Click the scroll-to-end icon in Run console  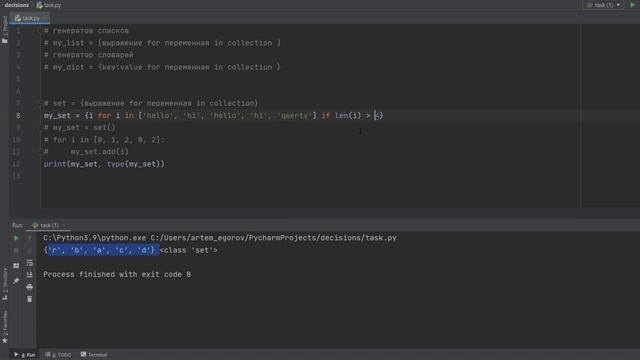point(29,275)
